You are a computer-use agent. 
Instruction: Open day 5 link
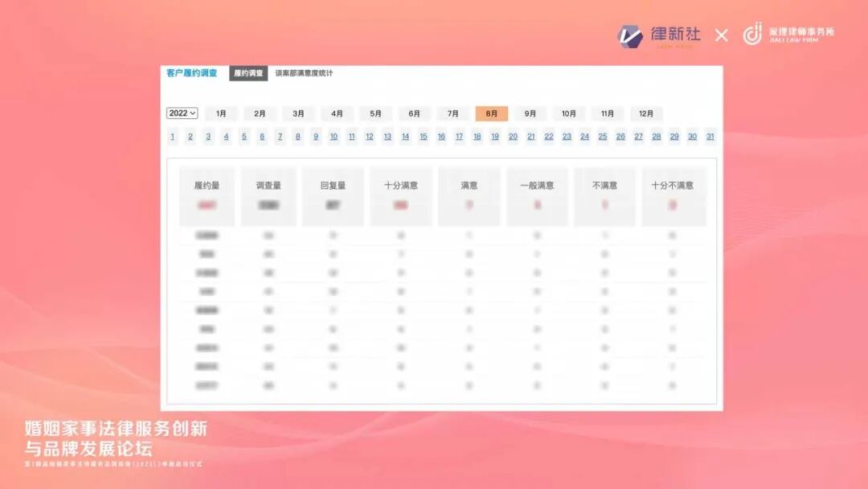pos(244,136)
